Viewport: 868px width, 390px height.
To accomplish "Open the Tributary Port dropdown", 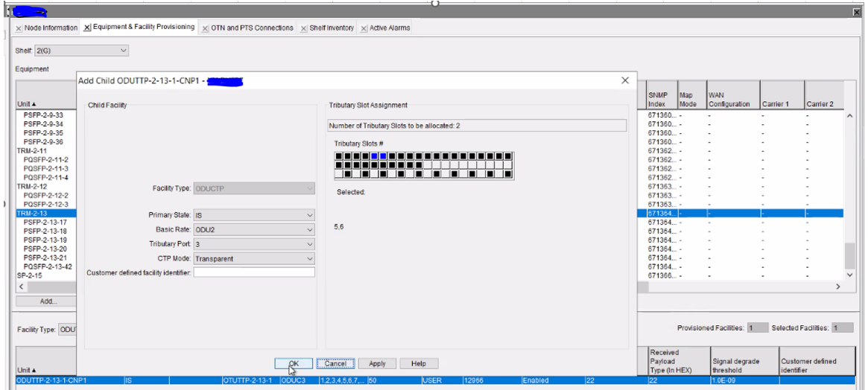I will 254,244.
